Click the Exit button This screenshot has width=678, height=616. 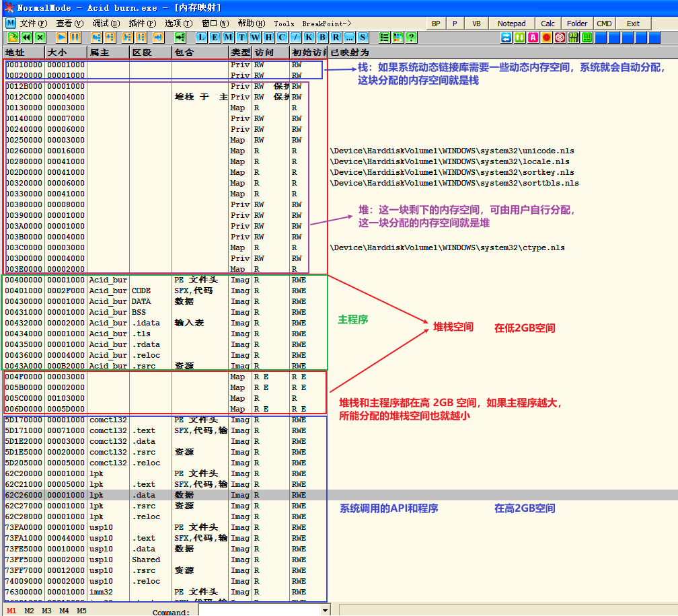[x=633, y=24]
